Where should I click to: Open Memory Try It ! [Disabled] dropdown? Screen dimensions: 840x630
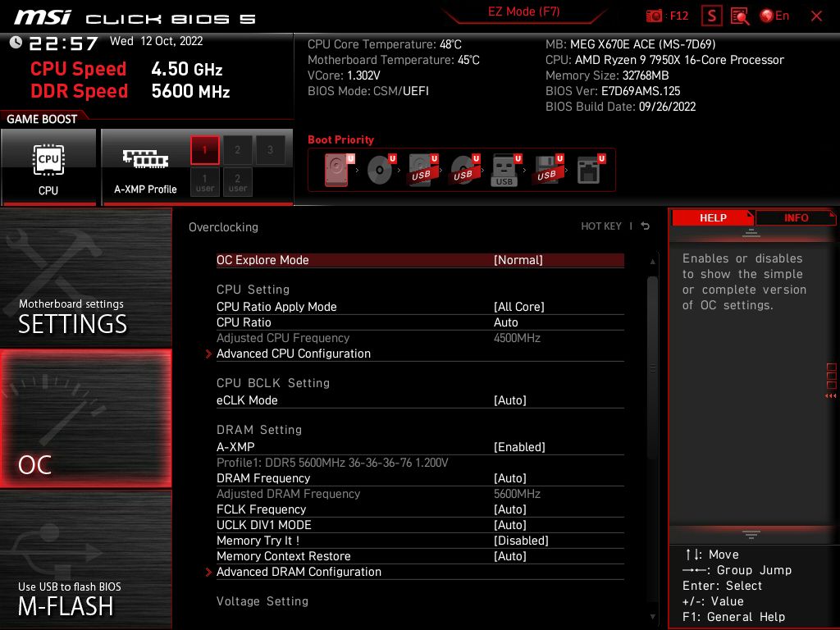(420, 541)
